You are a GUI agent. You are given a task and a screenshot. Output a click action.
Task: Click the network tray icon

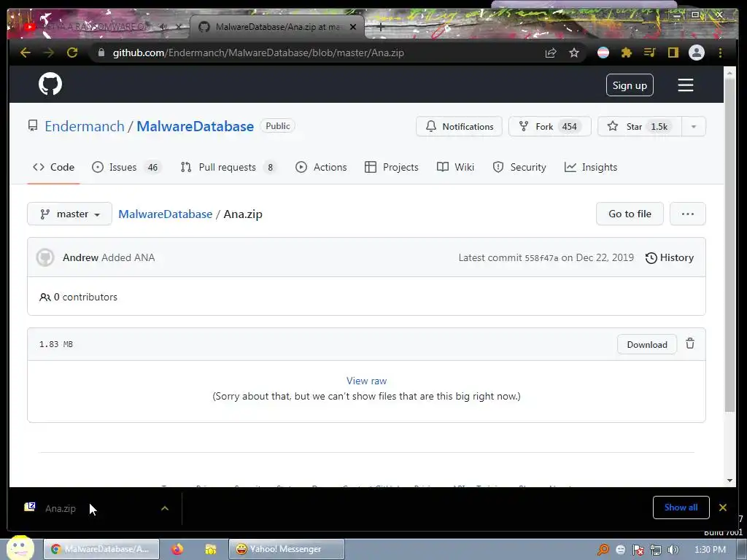(656, 550)
